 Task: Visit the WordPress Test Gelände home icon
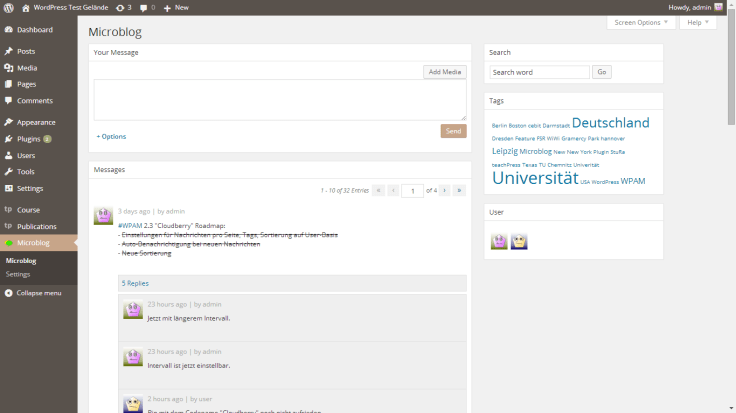tap(26, 8)
